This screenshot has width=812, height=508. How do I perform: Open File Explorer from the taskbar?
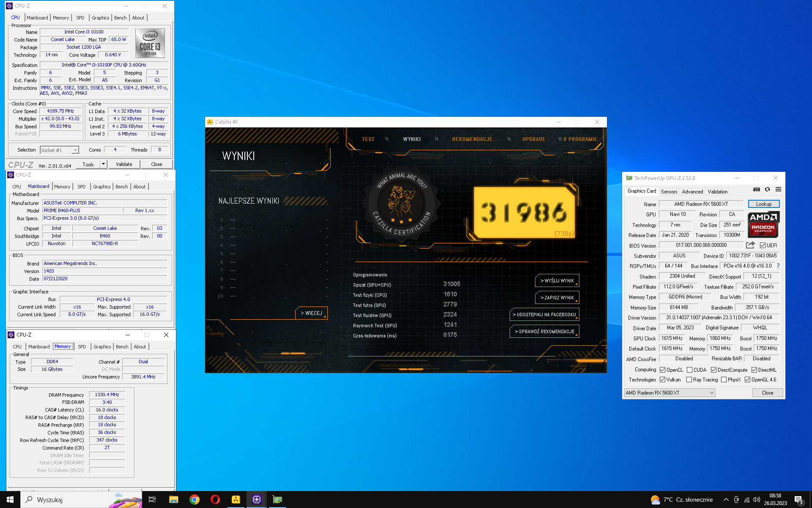[173, 500]
